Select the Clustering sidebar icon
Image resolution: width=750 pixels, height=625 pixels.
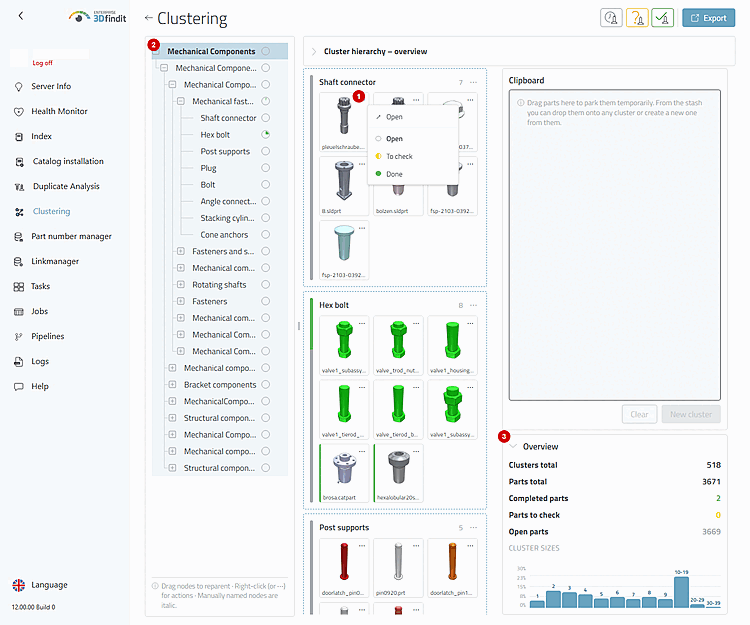tap(19, 212)
